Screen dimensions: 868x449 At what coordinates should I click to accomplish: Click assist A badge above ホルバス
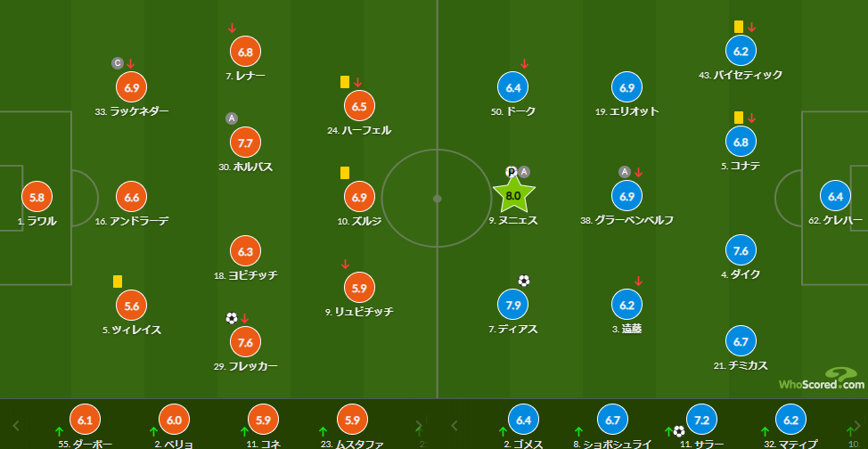click(x=232, y=118)
